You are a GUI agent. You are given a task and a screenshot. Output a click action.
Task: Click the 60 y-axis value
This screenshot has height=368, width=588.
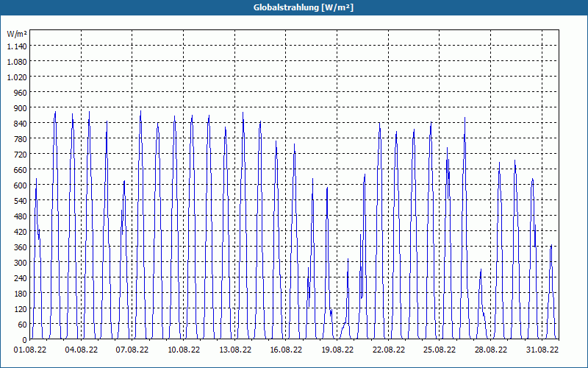coord(23,324)
